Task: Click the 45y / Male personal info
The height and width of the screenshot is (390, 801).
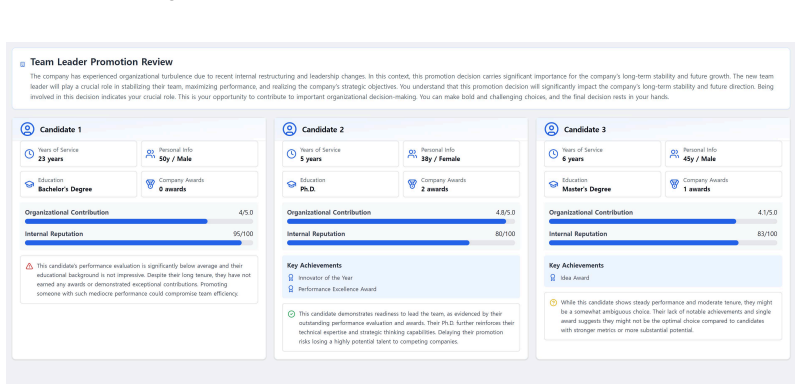Action: point(699,159)
